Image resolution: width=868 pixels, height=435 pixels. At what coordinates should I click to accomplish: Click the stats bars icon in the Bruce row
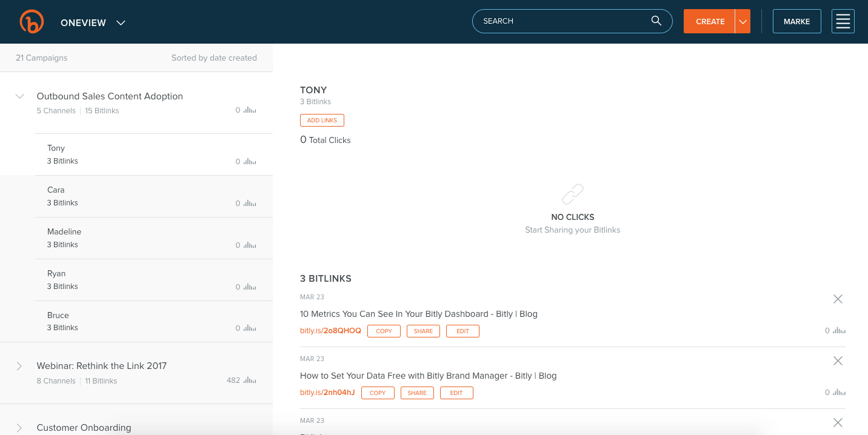pyautogui.click(x=250, y=328)
